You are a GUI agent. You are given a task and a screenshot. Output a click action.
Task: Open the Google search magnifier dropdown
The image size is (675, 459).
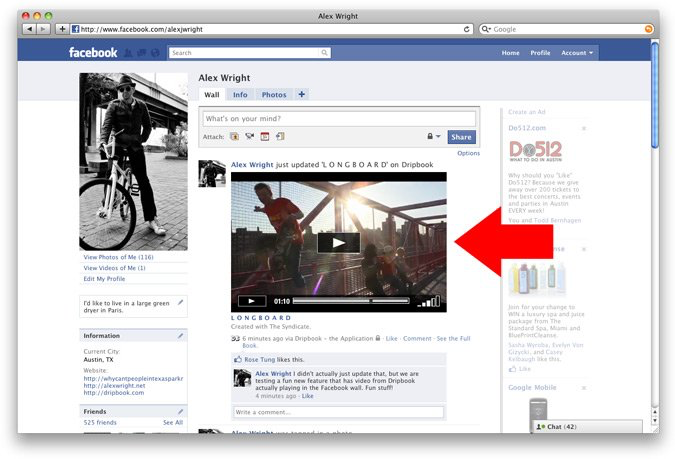(x=486, y=29)
